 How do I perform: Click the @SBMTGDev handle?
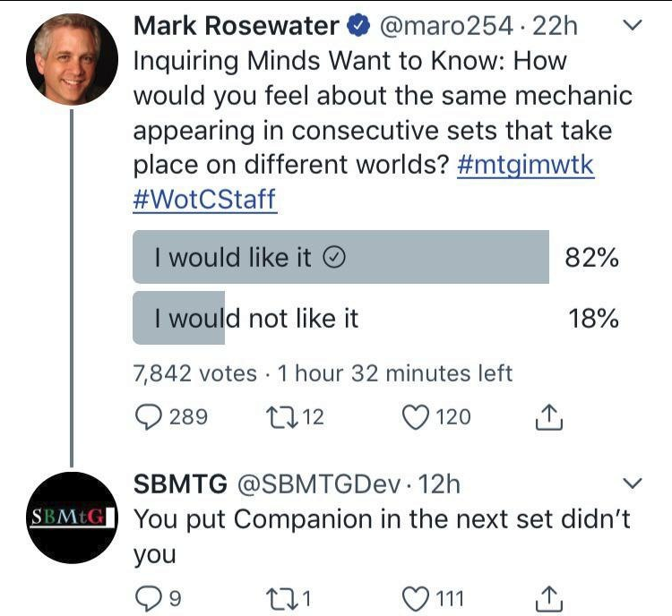coord(318,484)
